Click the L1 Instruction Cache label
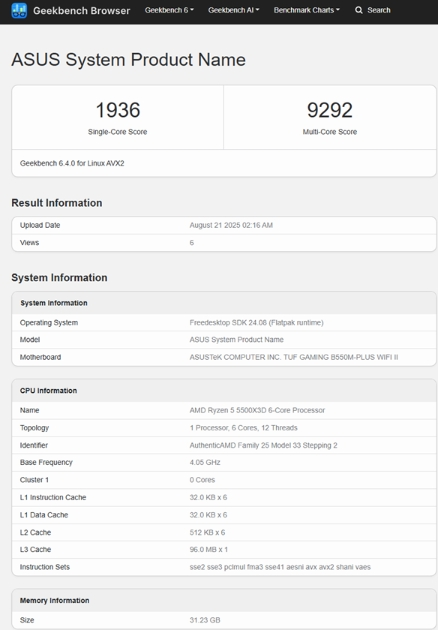Viewport: 438px width, 630px height. [53, 497]
